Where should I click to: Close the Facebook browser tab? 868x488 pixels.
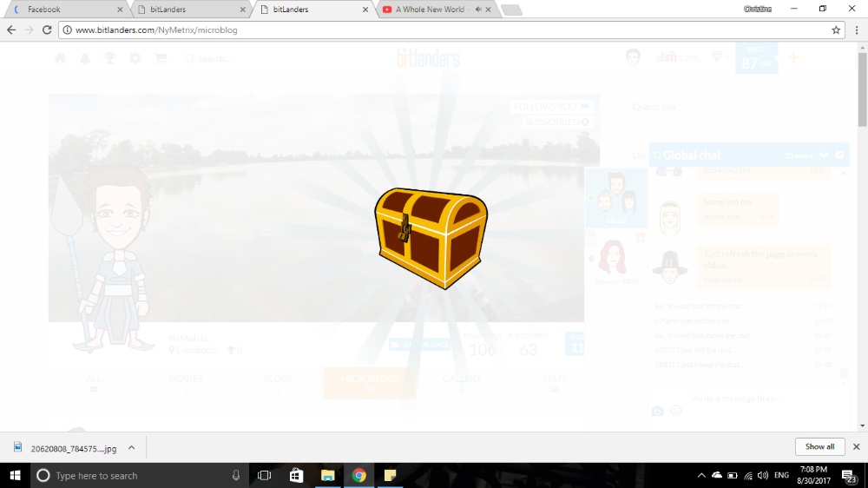click(x=120, y=10)
